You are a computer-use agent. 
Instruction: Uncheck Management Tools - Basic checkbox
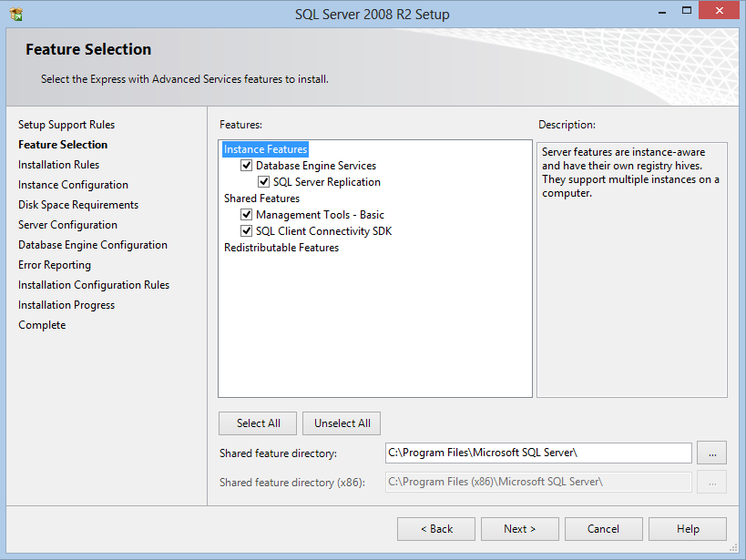(247, 215)
